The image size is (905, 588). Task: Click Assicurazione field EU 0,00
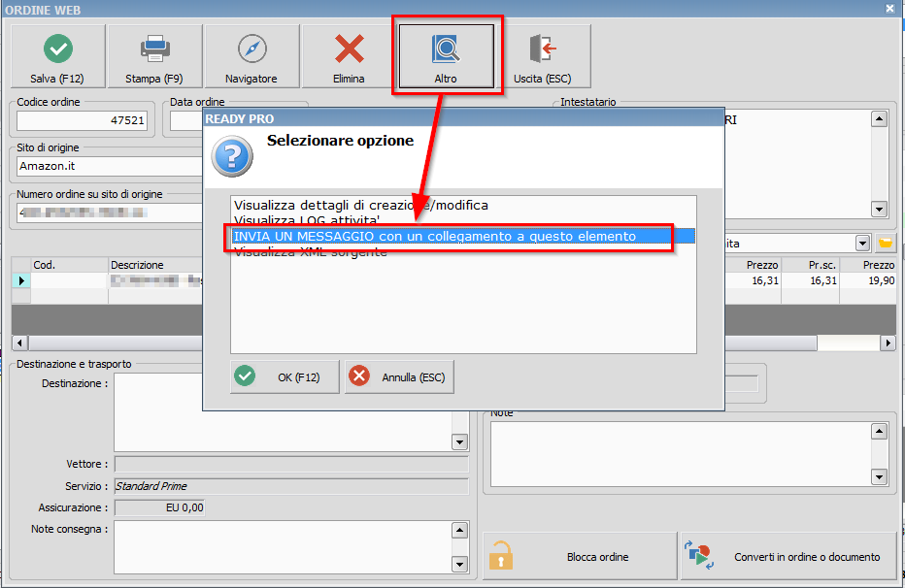point(159,507)
